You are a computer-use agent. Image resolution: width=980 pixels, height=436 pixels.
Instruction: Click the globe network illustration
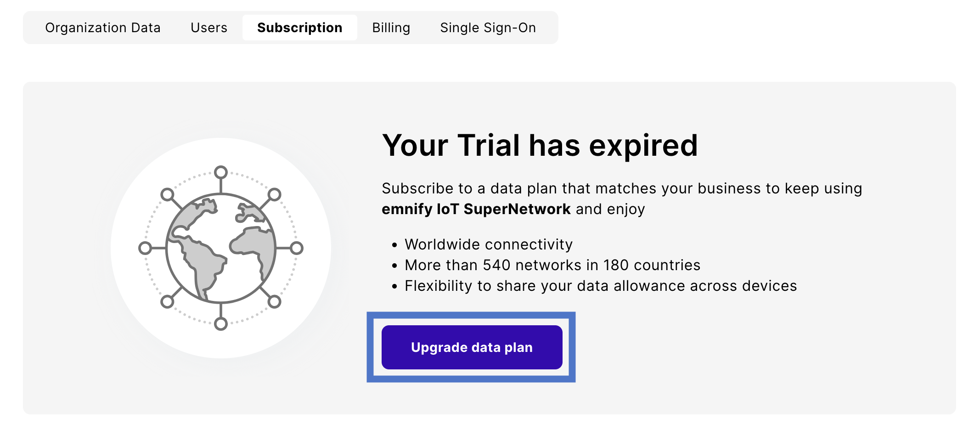[x=221, y=248]
